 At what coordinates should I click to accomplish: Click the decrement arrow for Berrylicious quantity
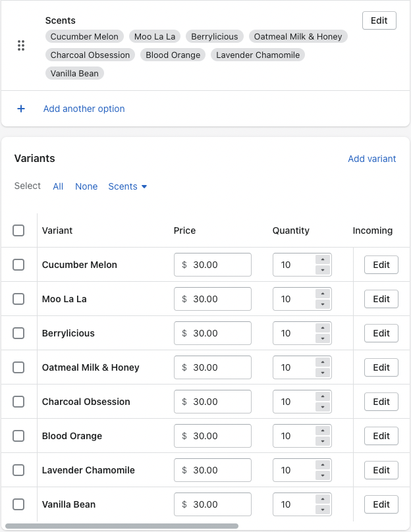coord(322,337)
